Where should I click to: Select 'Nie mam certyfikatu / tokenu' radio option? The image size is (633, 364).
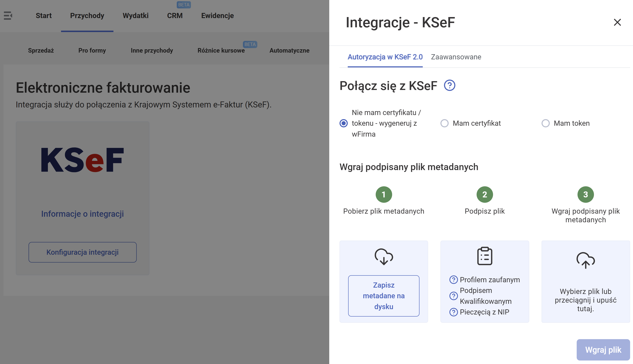(343, 123)
